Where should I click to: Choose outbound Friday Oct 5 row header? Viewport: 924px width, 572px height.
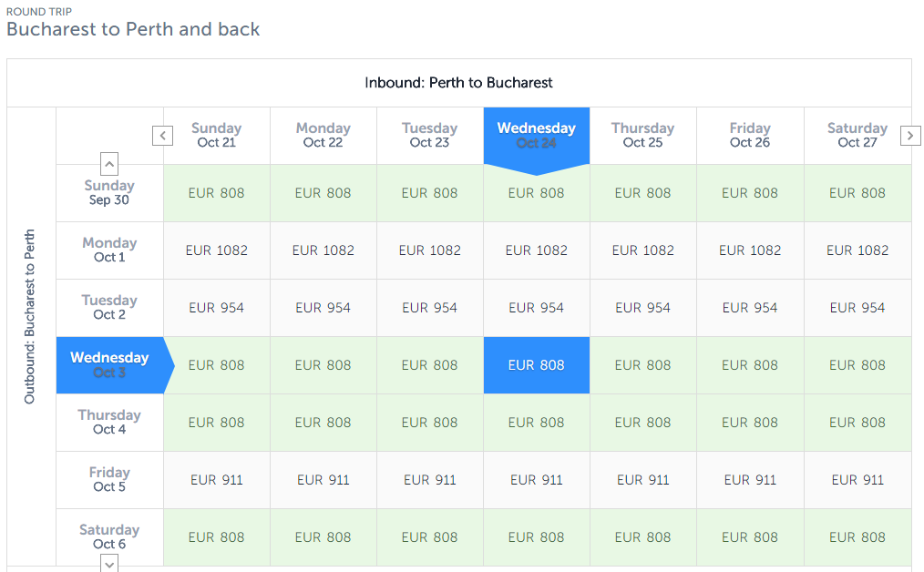[109, 480]
